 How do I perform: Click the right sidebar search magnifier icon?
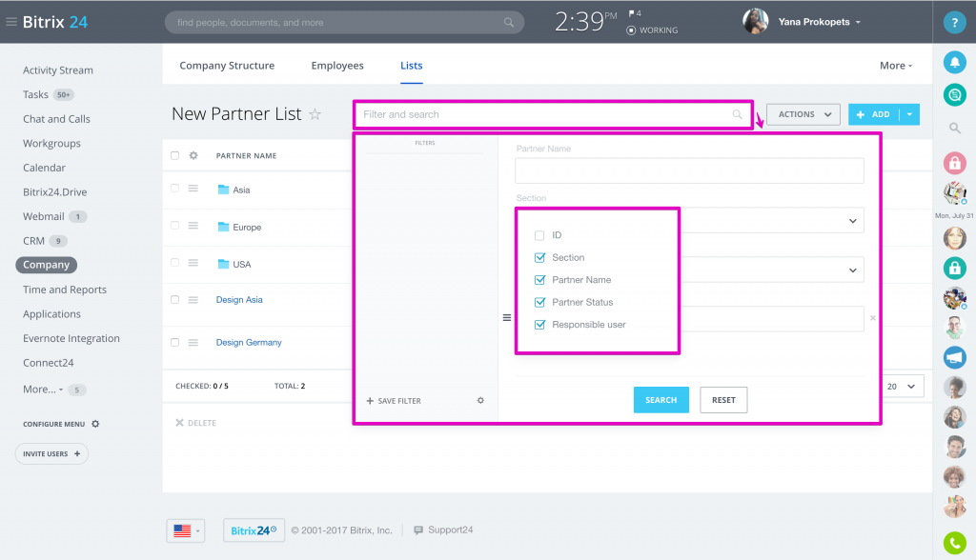pos(954,129)
